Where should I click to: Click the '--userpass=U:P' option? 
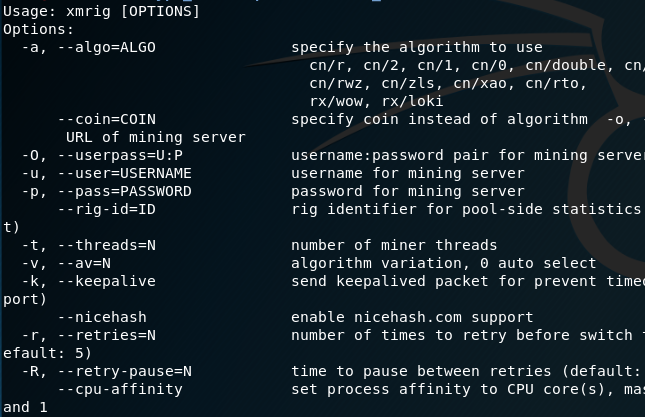click(119, 155)
